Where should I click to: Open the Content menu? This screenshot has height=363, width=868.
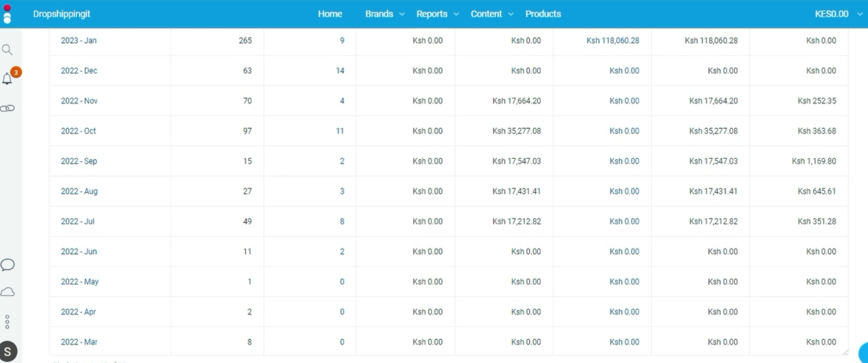pos(486,14)
